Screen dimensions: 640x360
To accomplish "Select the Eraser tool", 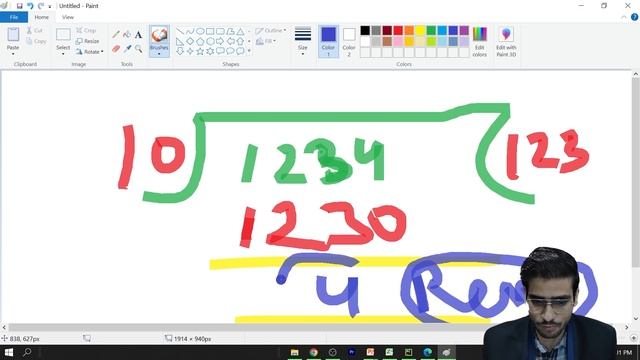I will pyautogui.click(x=116, y=49).
